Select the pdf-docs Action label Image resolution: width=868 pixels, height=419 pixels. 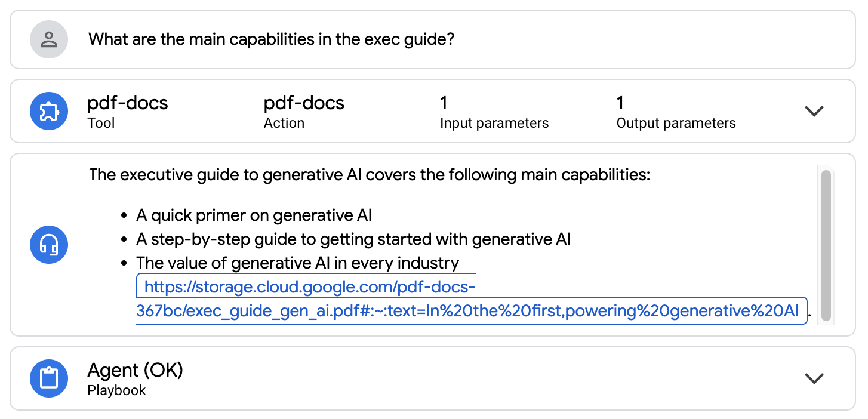click(x=304, y=103)
